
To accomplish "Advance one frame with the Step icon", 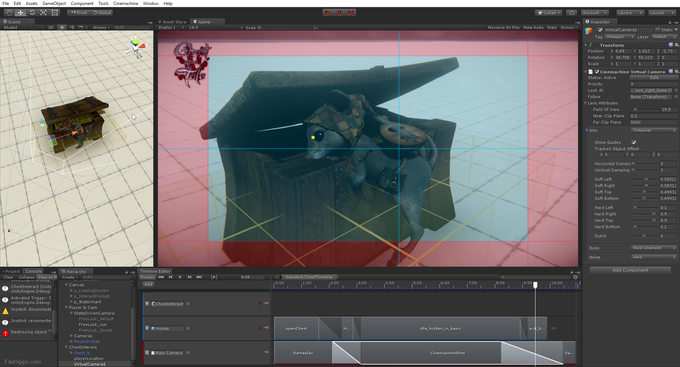I will [x=351, y=13].
